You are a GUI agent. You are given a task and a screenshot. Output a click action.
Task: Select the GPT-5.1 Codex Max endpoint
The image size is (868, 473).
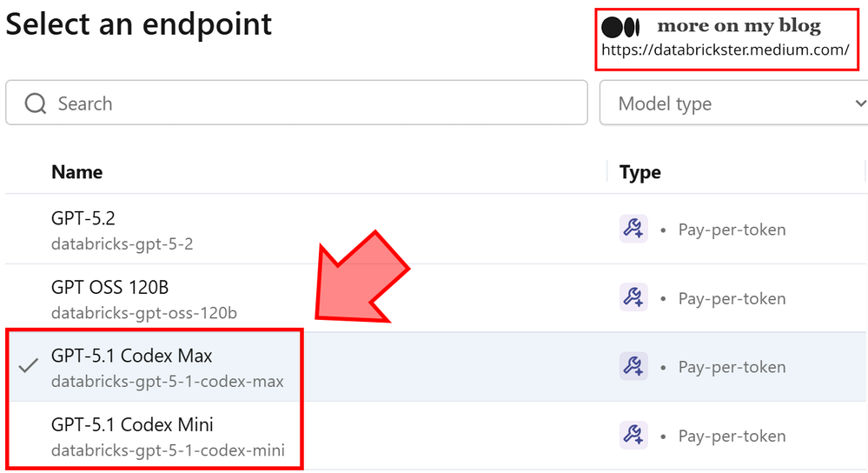[x=131, y=356]
